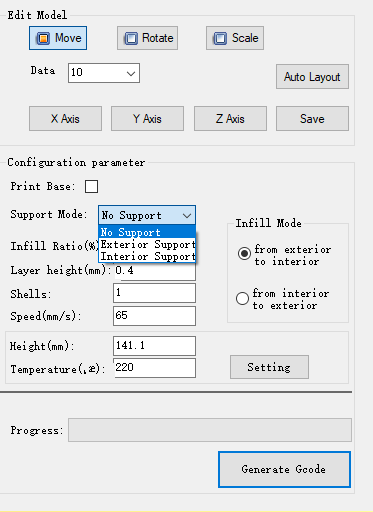This screenshot has height=512, width=373.
Task: Pick No Support option in list
Action: pyautogui.click(x=147, y=232)
